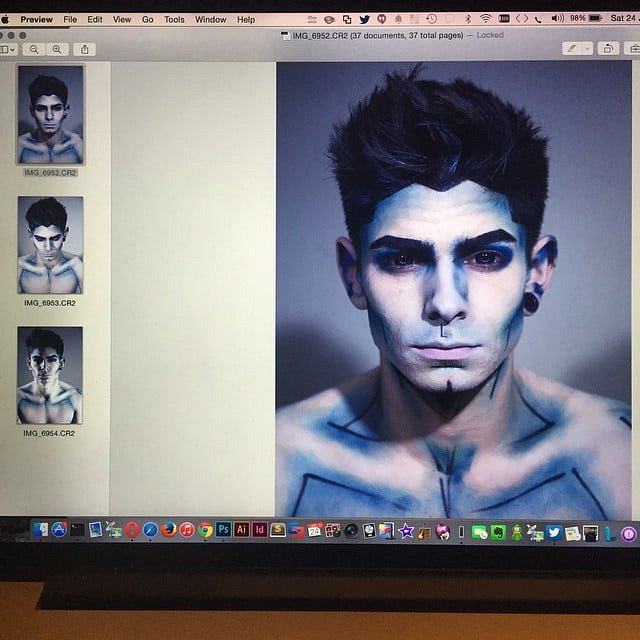Click the zoom out magnifier button
640x640 pixels.
34,49
